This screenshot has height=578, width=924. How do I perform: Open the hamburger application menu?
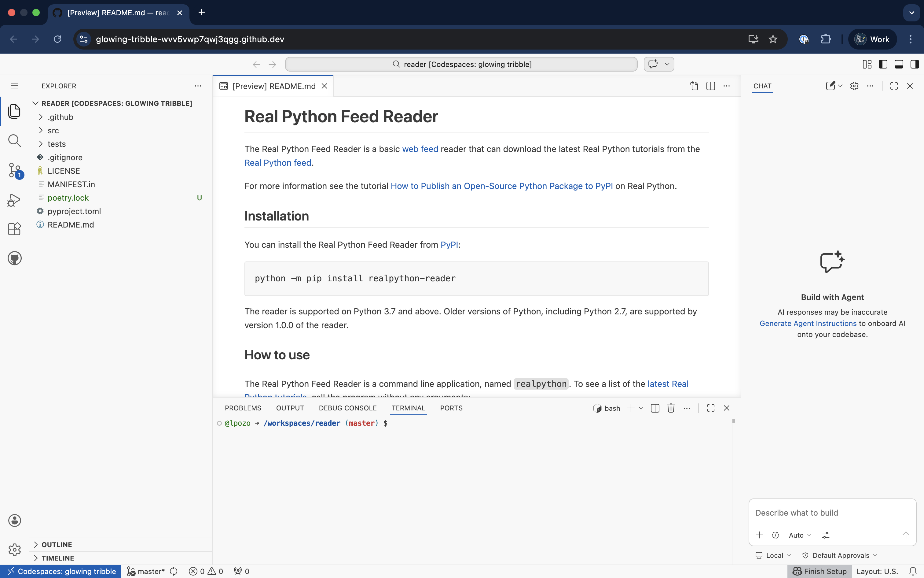tap(14, 86)
